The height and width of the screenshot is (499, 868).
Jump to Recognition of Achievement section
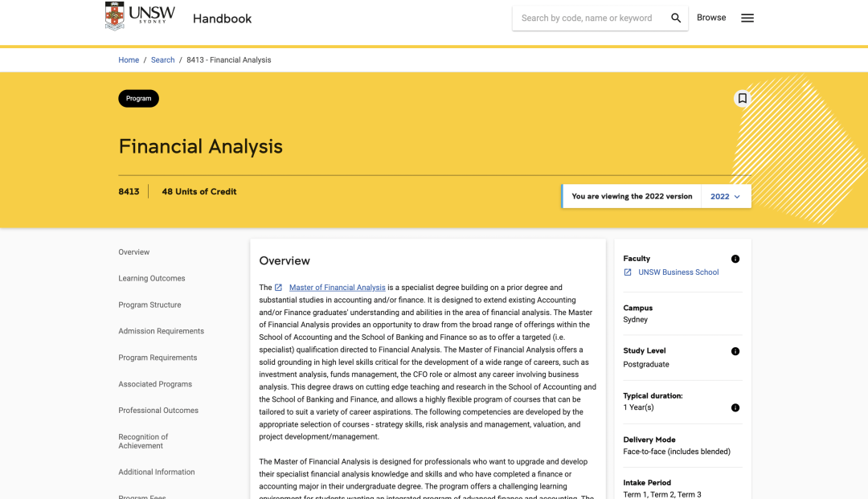tap(143, 441)
